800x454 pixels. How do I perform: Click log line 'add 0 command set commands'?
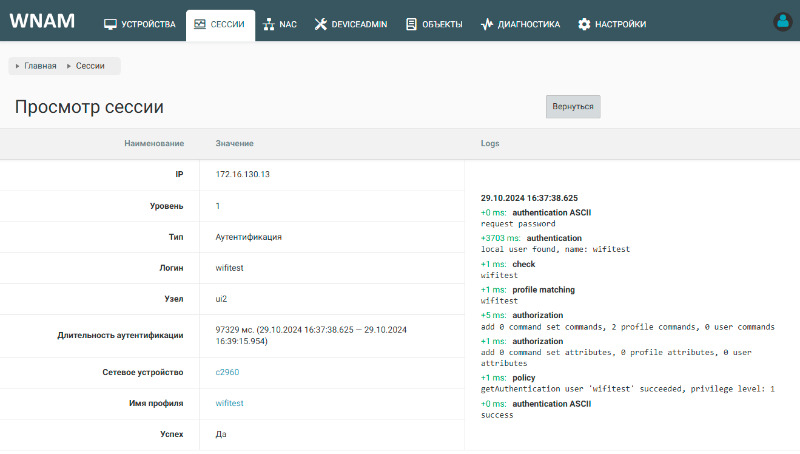click(628, 326)
